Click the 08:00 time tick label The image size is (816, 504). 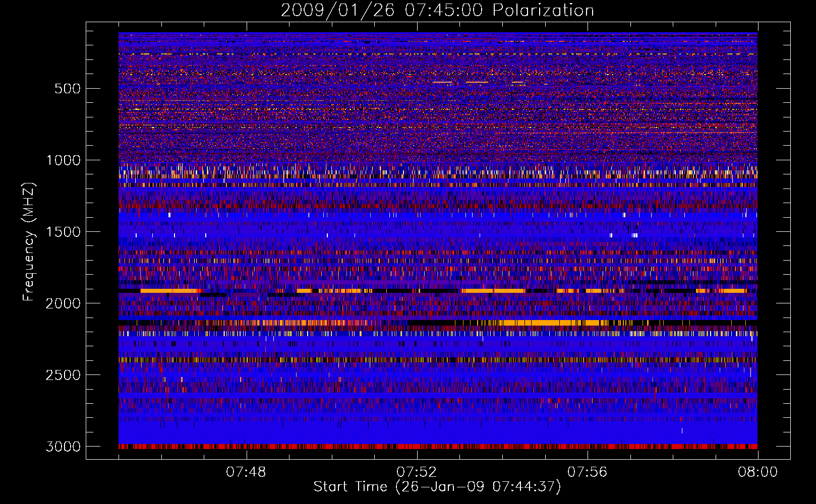[757, 472]
